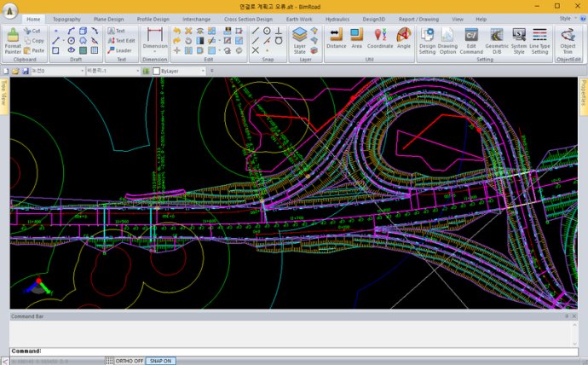Viewport: 588px width, 365px height.
Task: Click the Undo arrow in Edit group
Action: click(176, 31)
